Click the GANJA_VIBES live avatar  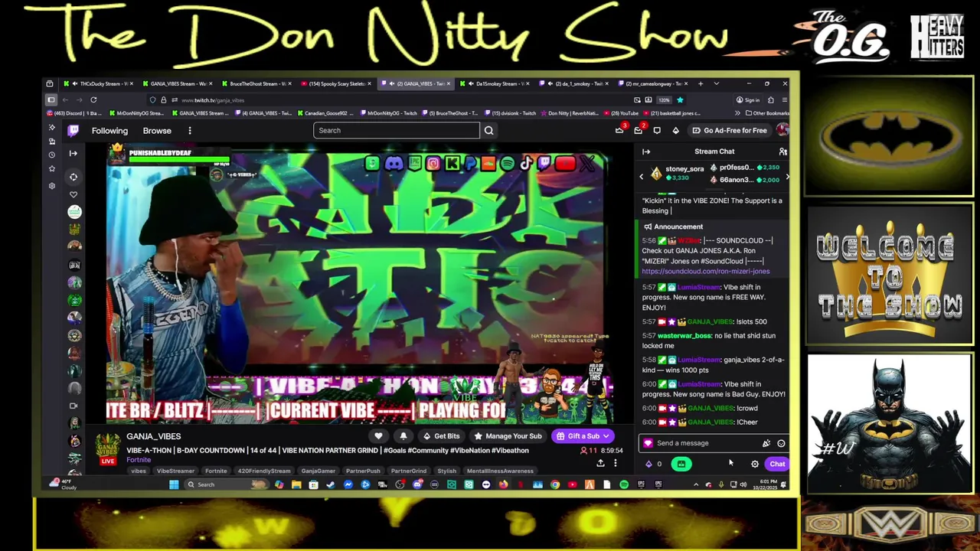click(108, 447)
